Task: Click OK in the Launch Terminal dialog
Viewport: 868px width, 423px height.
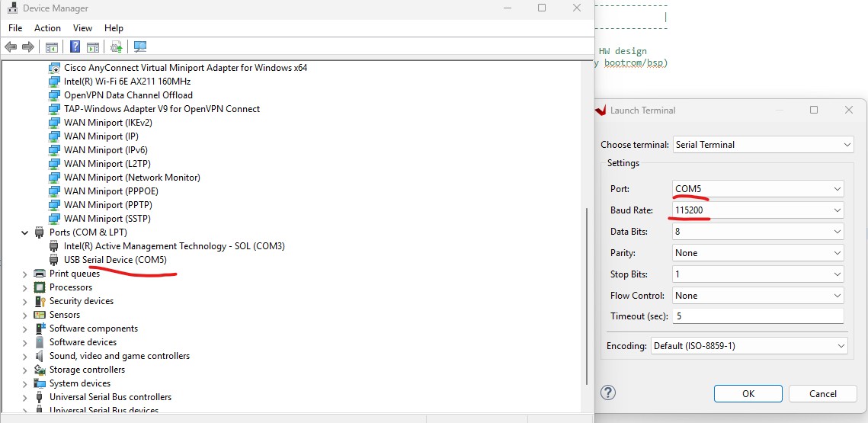Action: coord(748,394)
